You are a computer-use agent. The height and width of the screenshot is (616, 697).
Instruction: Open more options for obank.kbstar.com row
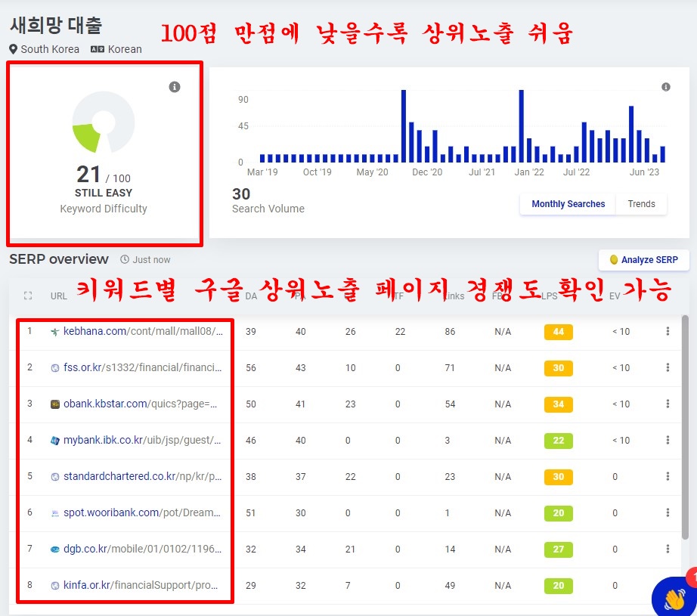tap(668, 404)
